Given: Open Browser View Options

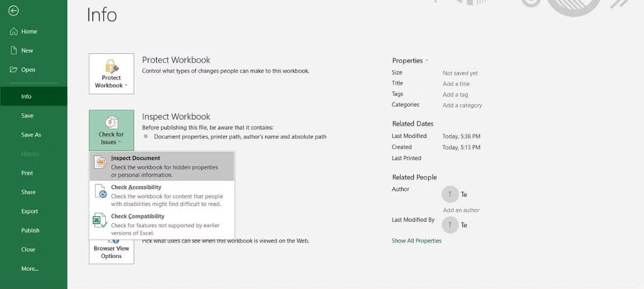Looking at the screenshot, I should click(112, 251).
